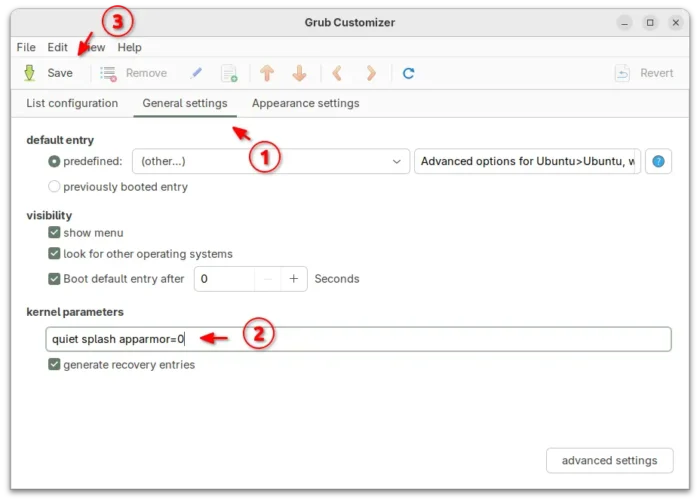700x502 pixels.
Task: Click the blue reload icon
Action: [408, 73]
